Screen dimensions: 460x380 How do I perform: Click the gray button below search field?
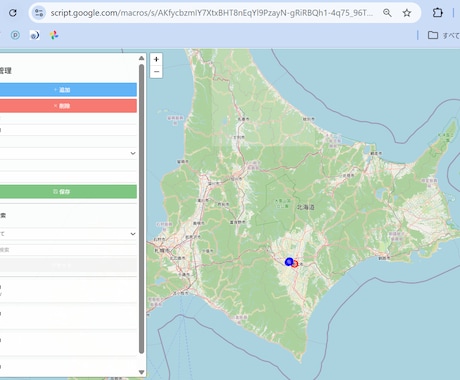(68, 266)
